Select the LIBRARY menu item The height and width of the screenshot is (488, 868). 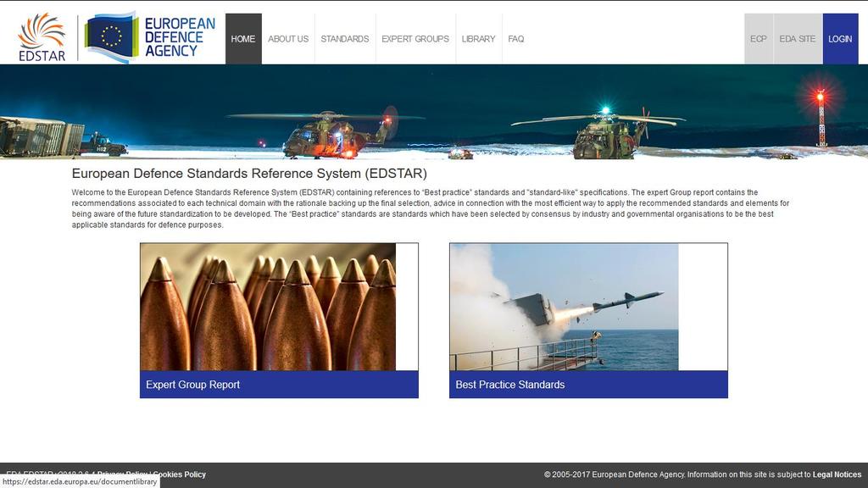pos(478,39)
